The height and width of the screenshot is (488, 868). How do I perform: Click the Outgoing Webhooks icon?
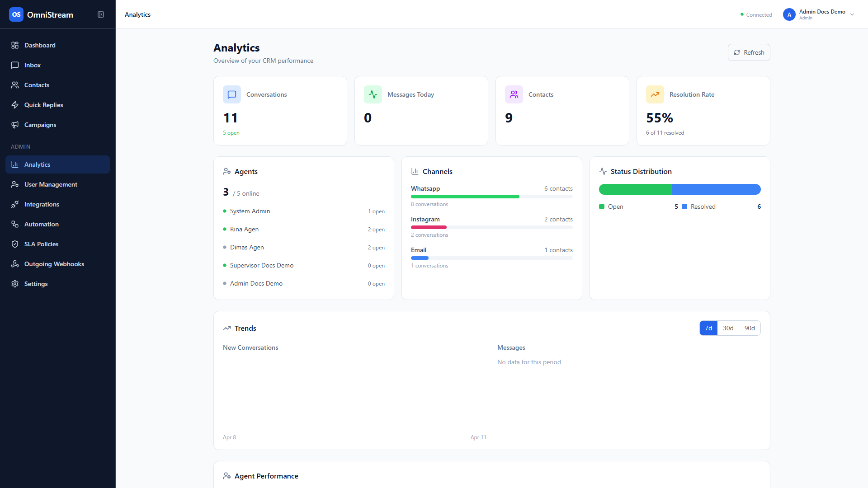15,264
